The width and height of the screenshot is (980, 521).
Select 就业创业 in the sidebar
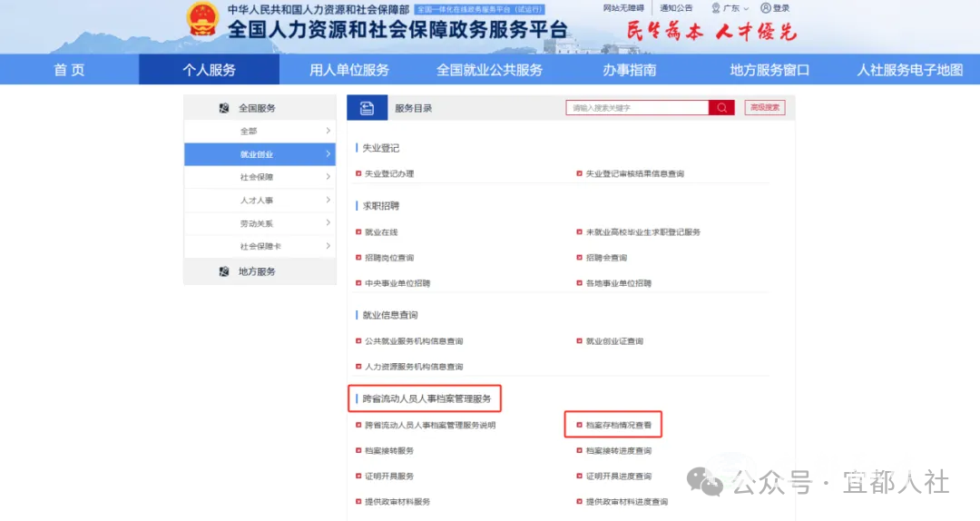(x=260, y=154)
